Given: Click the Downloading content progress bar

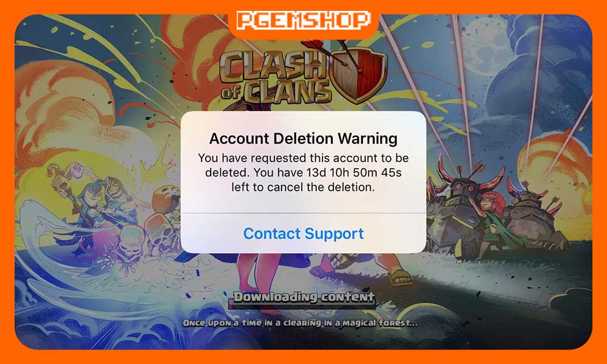Looking at the screenshot, I should pos(303,305).
